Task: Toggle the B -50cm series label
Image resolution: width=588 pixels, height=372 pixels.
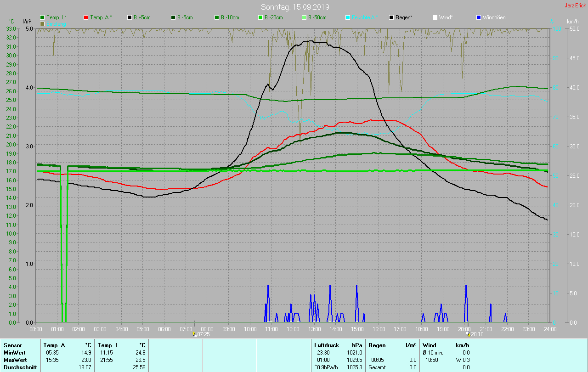Action: point(317,17)
